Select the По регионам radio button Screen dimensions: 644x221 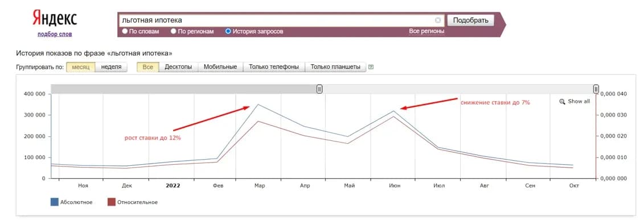(173, 31)
